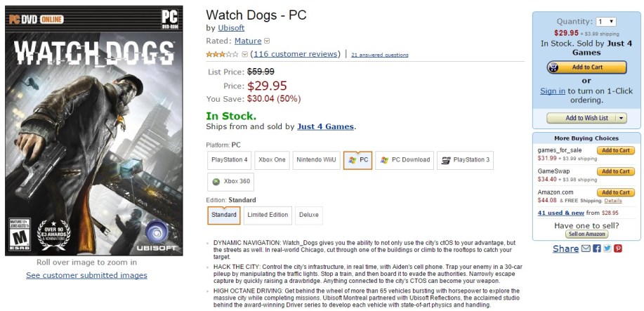Open the 116 customer reviews link

(x=295, y=54)
